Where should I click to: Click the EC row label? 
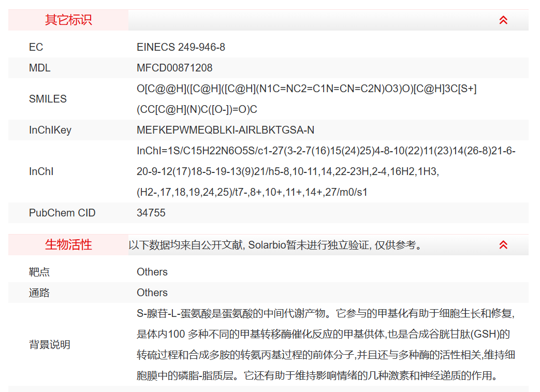click(x=36, y=47)
